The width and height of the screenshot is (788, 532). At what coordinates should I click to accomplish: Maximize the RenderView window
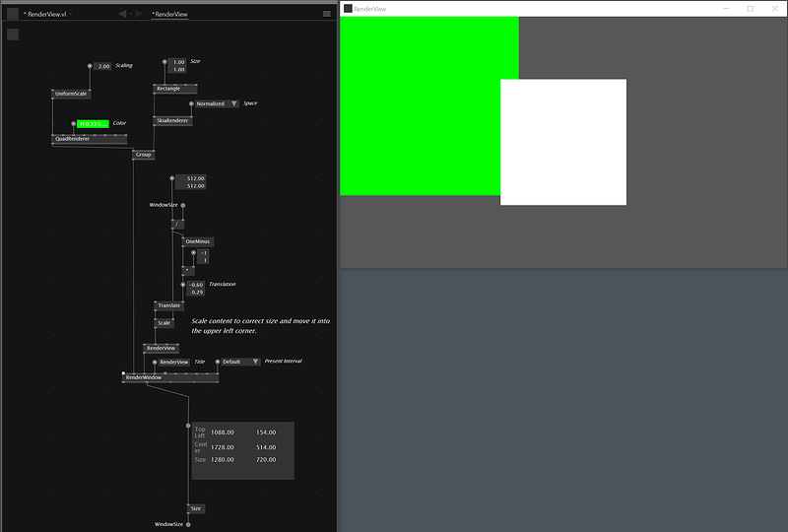(750, 9)
